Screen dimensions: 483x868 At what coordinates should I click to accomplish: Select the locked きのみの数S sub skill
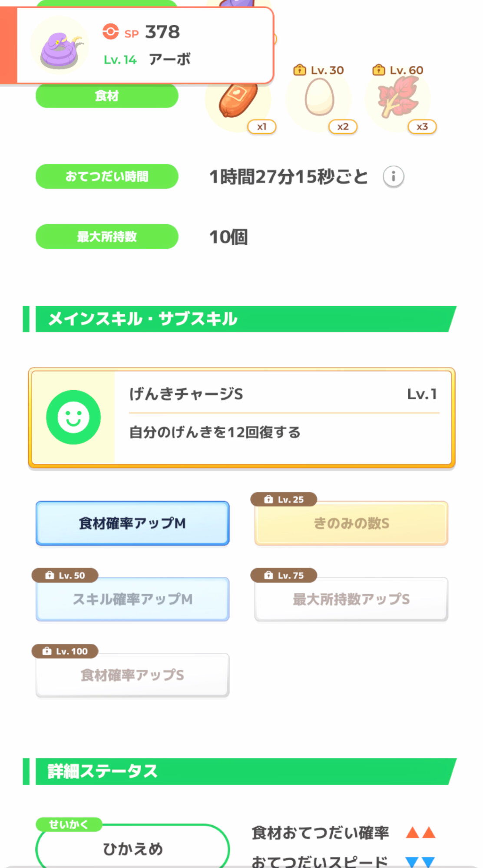pyautogui.click(x=351, y=523)
